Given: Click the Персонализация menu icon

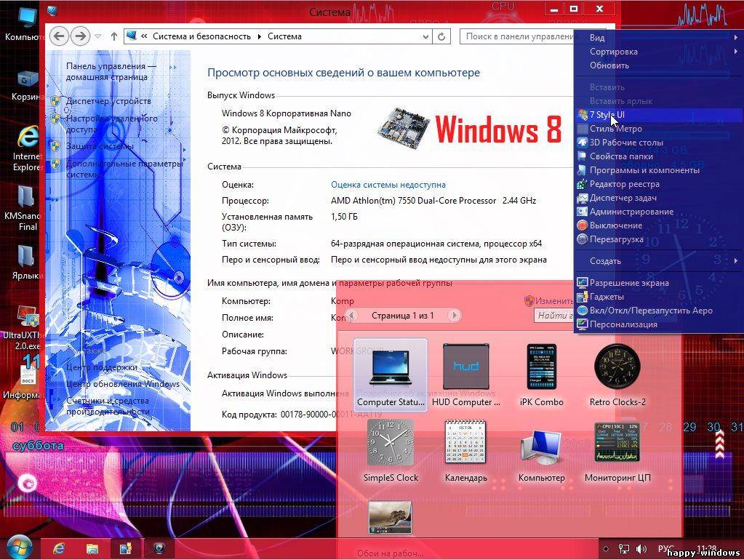Looking at the screenshot, I should coord(583,324).
